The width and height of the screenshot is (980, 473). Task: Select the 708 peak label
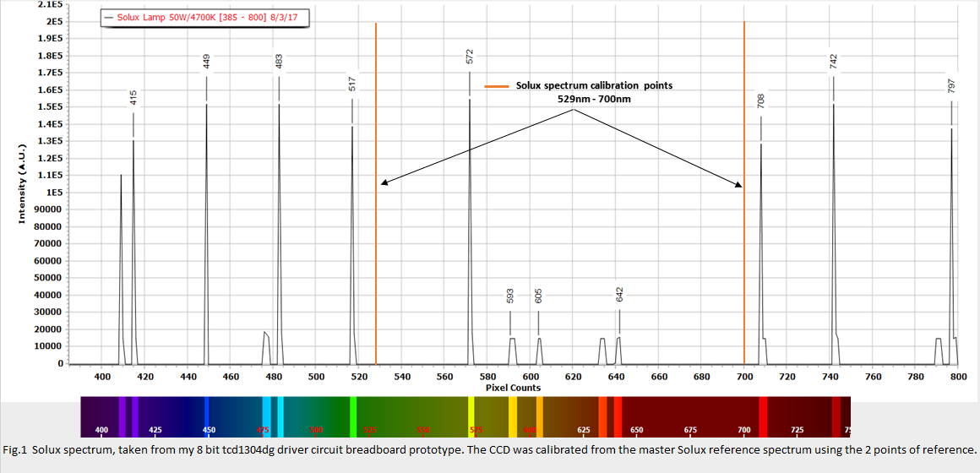(x=760, y=101)
